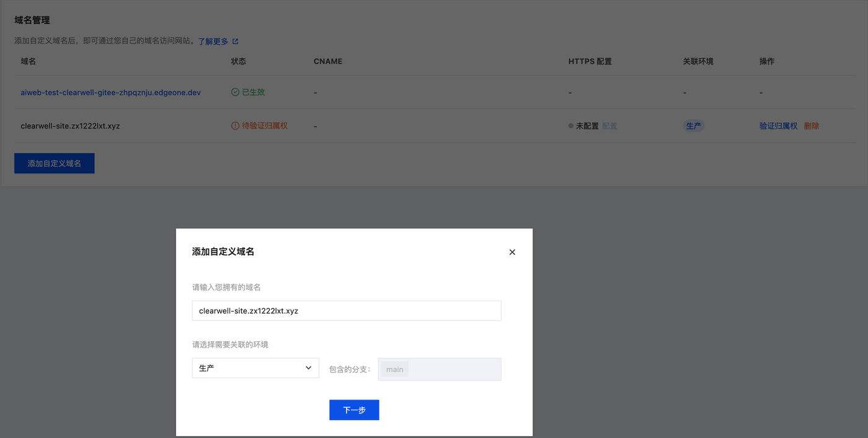Click the green check icon next to 已生效
The image size is (868, 438).
[x=235, y=92]
